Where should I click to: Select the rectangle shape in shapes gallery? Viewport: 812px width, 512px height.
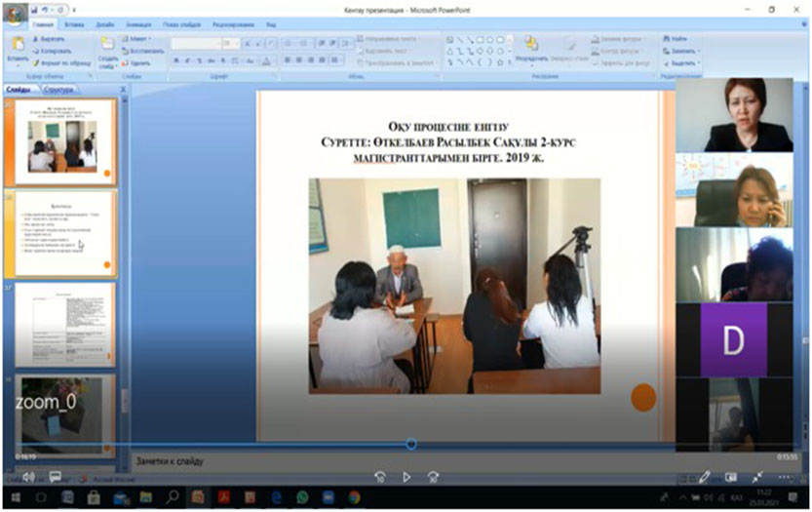tap(480, 40)
